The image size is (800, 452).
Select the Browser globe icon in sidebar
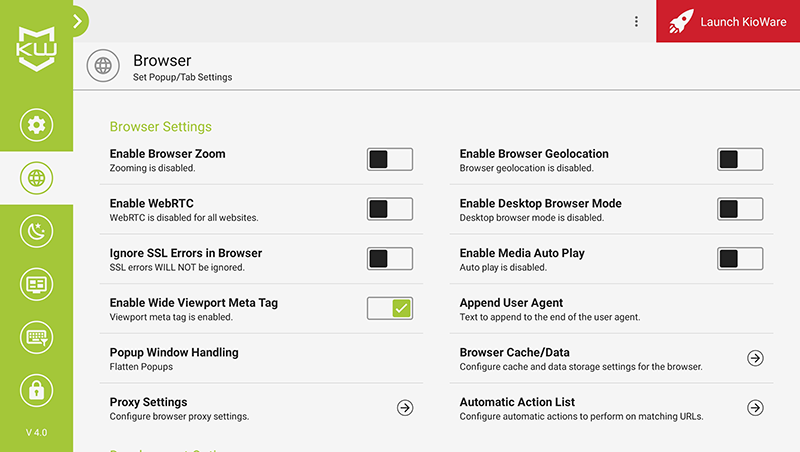[x=36, y=178]
